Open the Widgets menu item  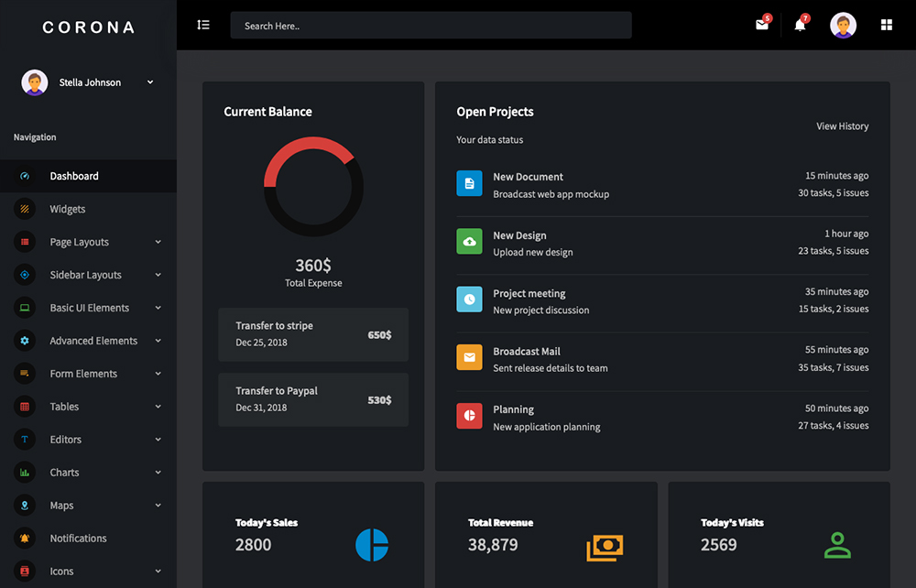tap(68, 209)
